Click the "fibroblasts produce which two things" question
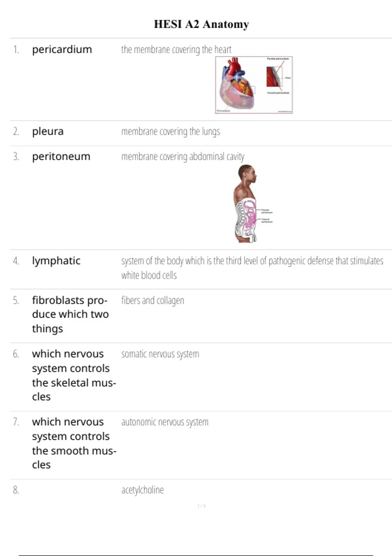The width and height of the screenshot is (392, 556). click(x=70, y=314)
